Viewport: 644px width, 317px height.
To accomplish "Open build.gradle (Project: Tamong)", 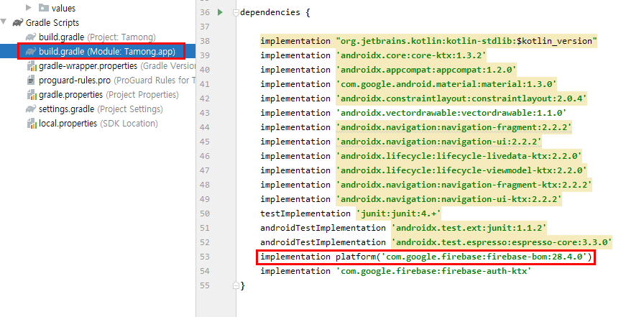I will tap(97, 37).
